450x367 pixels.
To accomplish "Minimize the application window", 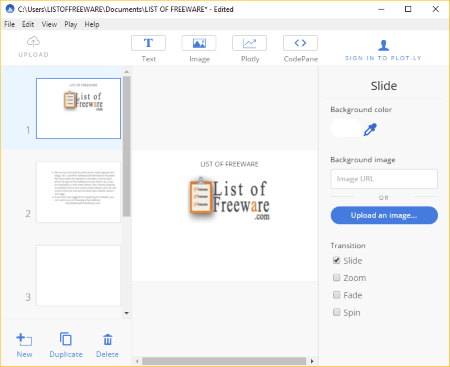I will tap(381, 9).
